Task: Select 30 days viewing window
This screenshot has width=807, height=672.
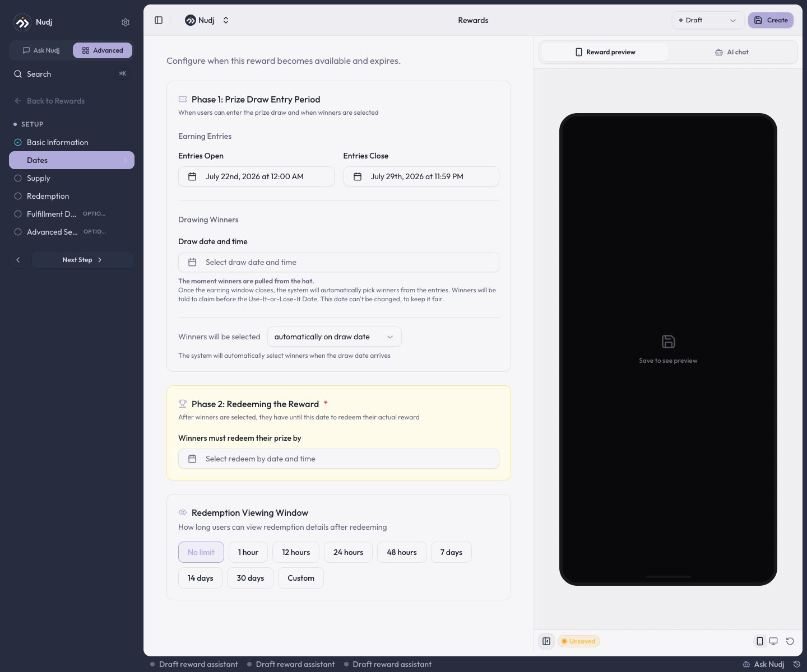Action: [250, 578]
